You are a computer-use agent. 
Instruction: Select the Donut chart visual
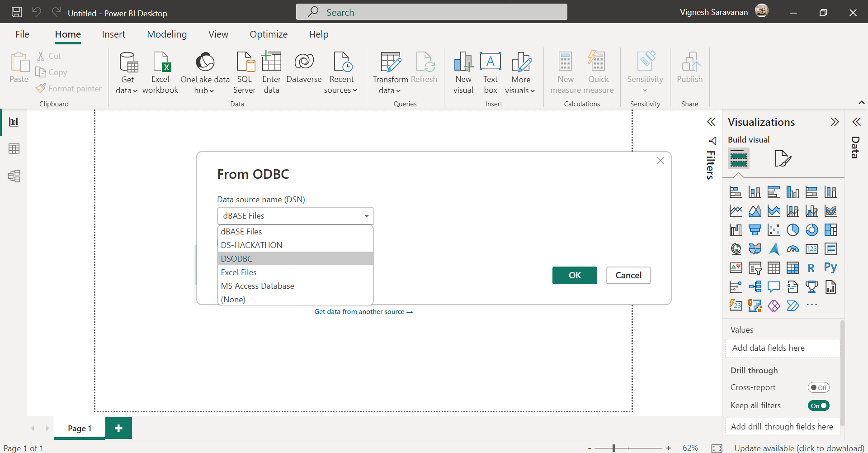pyautogui.click(x=812, y=229)
